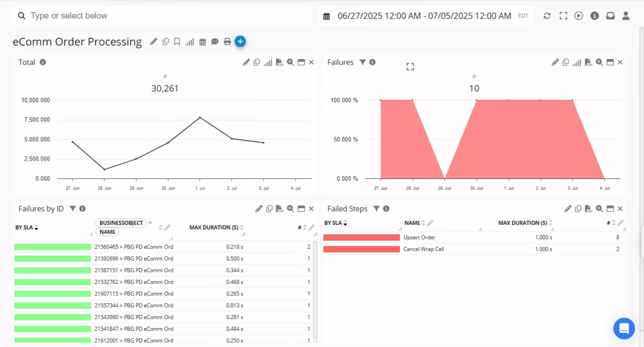Click the blue plus add-widget button

(x=240, y=41)
